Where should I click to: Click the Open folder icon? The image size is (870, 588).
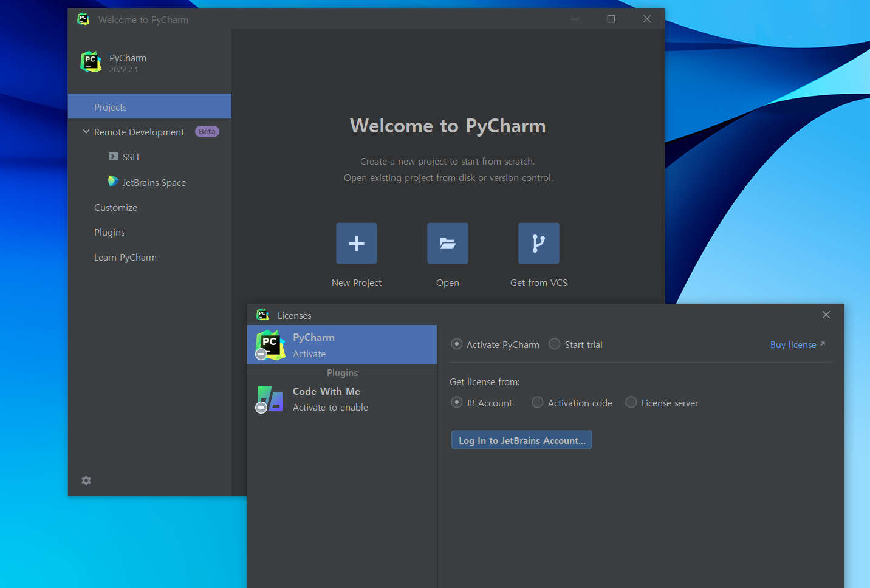[x=448, y=243]
